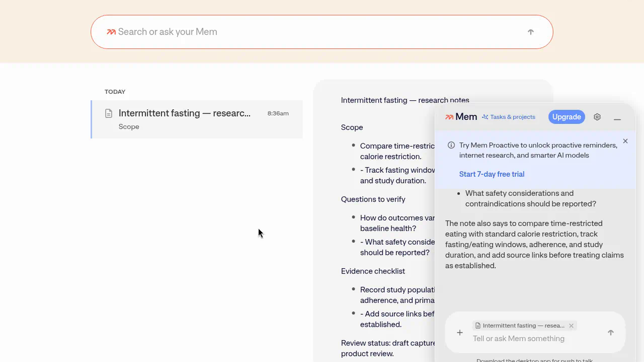Image resolution: width=644 pixels, height=362 pixels.
Task: Click the note title in the editor
Action: tap(405, 100)
